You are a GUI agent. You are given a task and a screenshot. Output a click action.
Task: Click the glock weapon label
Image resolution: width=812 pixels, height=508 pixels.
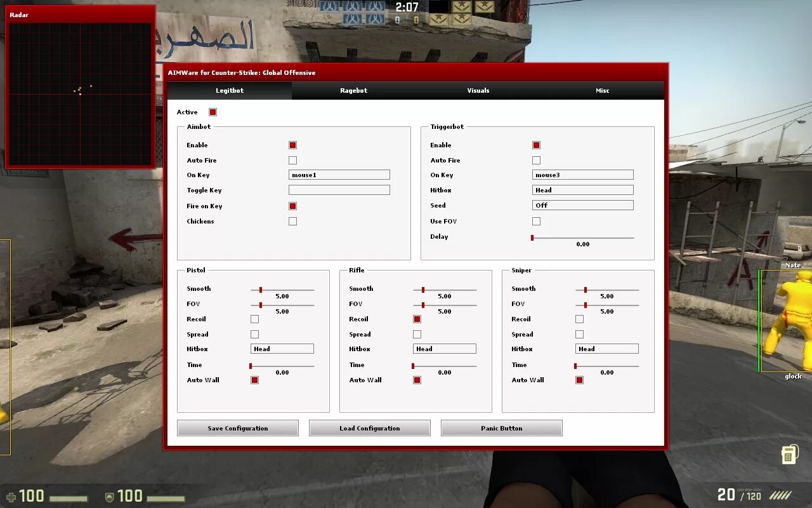[x=793, y=377]
